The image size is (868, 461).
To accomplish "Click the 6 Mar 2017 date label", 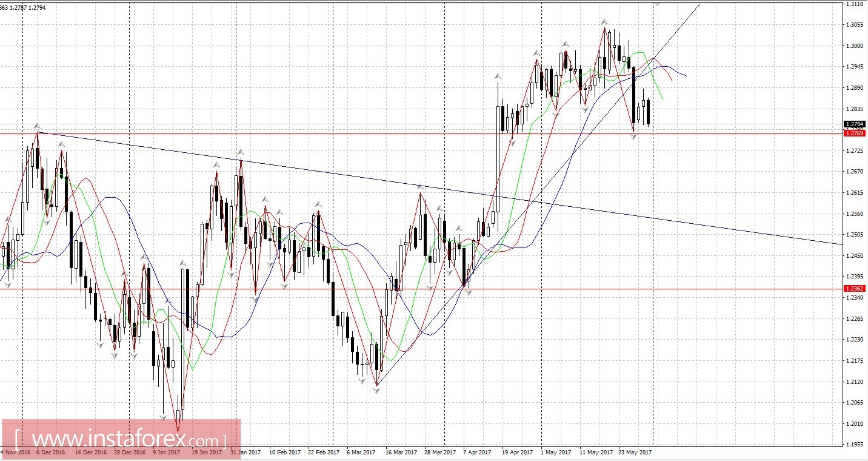I will (362, 453).
